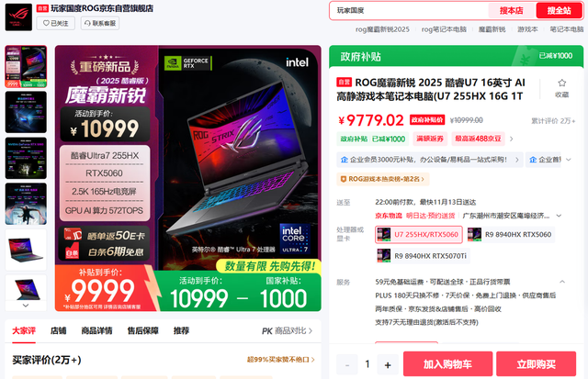Click the 企业会员 enterprise subsidy icon

(x=345, y=160)
